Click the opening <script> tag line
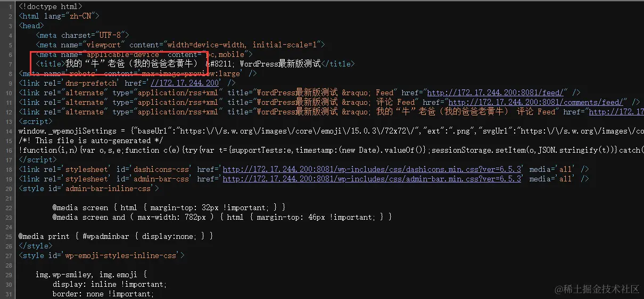 pyautogui.click(x=36, y=121)
